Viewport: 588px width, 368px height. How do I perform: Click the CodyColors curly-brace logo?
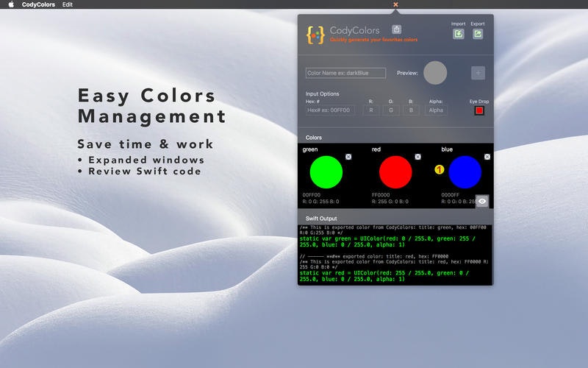click(315, 35)
